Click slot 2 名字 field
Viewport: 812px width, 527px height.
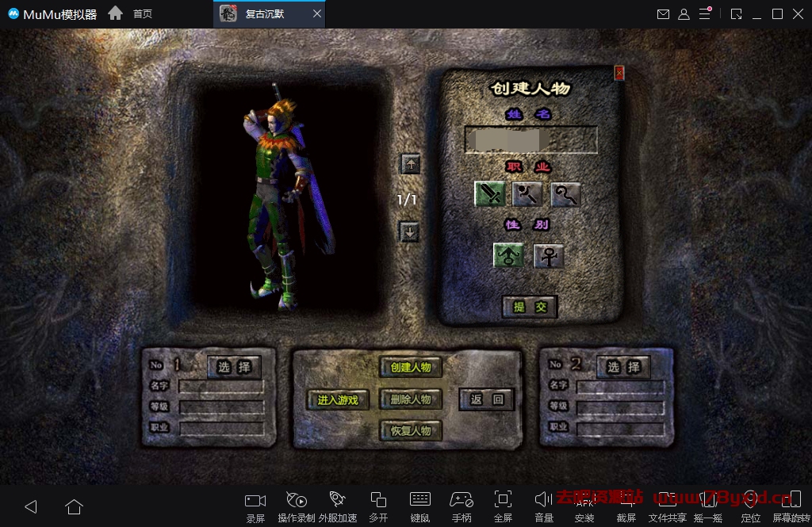click(620, 386)
